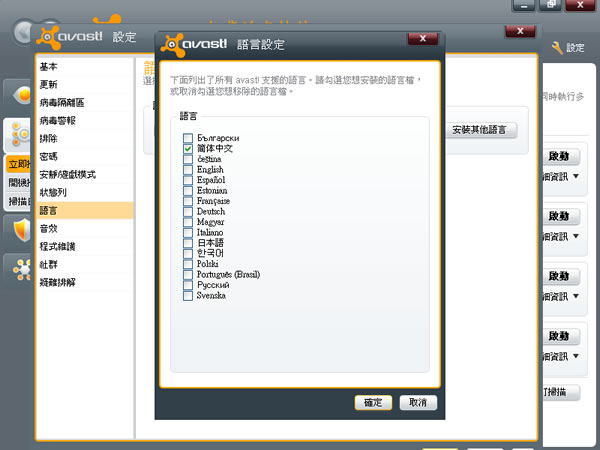The height and width of the screenshot is (450, 600).
Task: Click the avast! logo in 設定 window
Action: click(70, 37)
